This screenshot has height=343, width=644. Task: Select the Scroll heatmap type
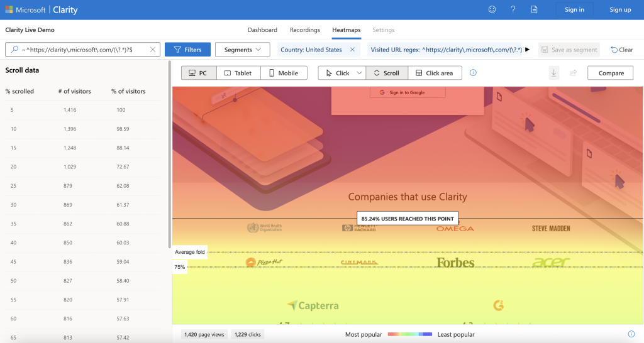point(386,73)
